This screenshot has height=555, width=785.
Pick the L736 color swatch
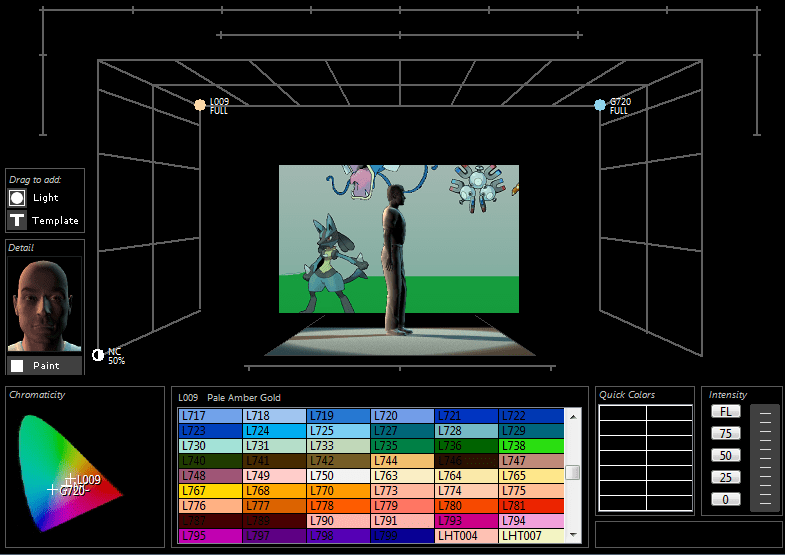coord(467,445)
